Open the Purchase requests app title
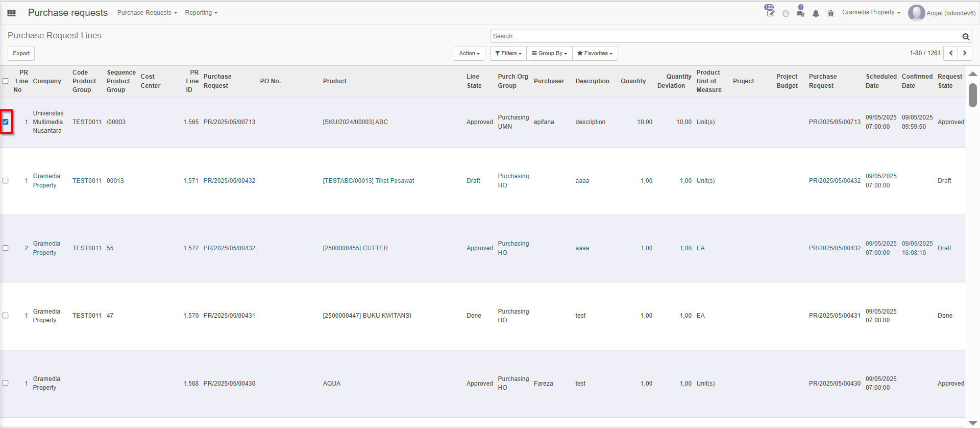 (x=68, y=13)
